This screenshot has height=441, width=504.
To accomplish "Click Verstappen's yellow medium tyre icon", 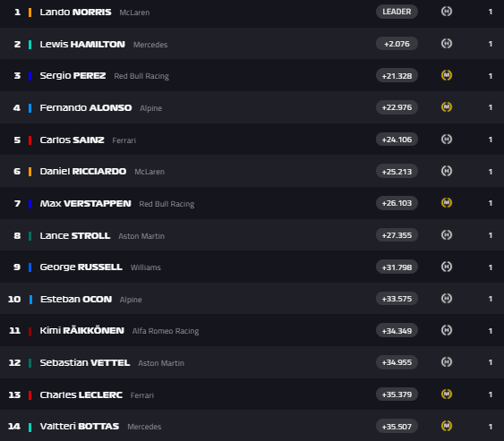I will click(447, 203).
